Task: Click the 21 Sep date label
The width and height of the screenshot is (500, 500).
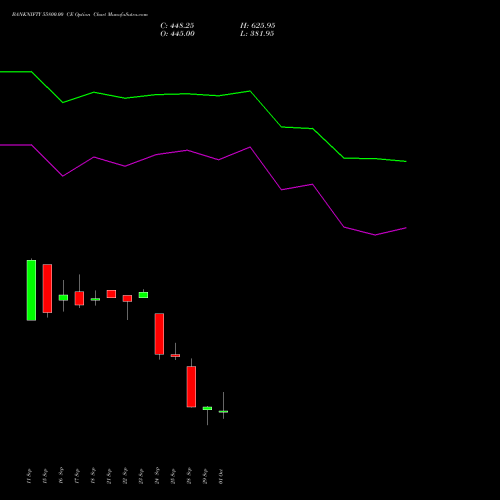Action: coord(109,476)
